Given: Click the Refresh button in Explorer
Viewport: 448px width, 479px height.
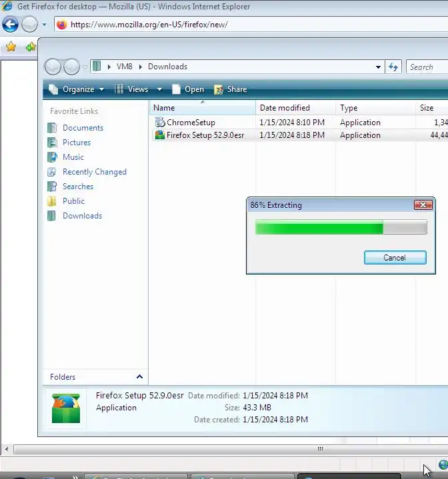Looking at the screenshot, I should (x=393, y=67).
